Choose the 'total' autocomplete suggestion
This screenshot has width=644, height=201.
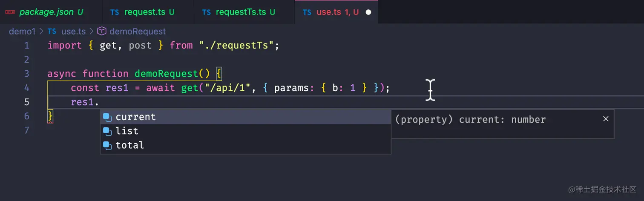[x=245, y=145]
